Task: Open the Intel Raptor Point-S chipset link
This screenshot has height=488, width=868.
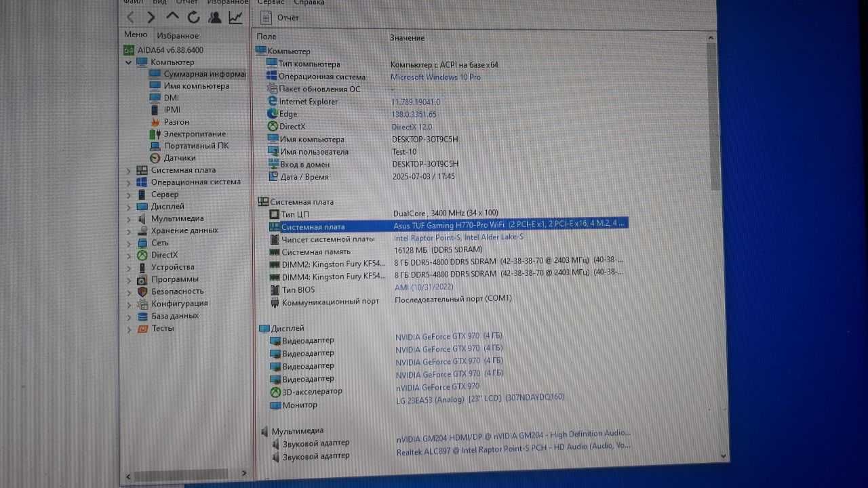Action: pos(458,238)
